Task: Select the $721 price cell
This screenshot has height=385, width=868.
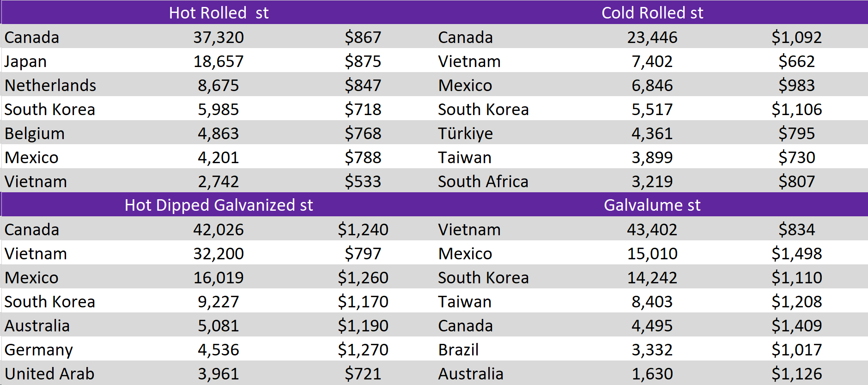Action: click(363, 374)
